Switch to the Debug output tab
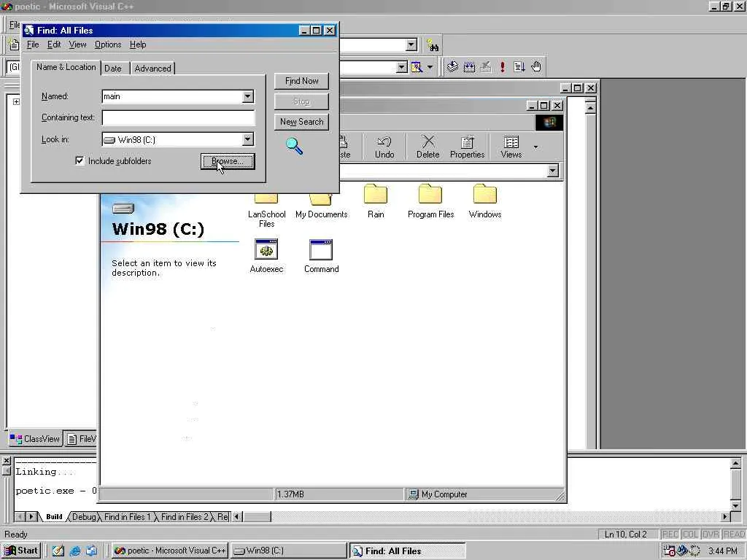 (x=84, y=517)
